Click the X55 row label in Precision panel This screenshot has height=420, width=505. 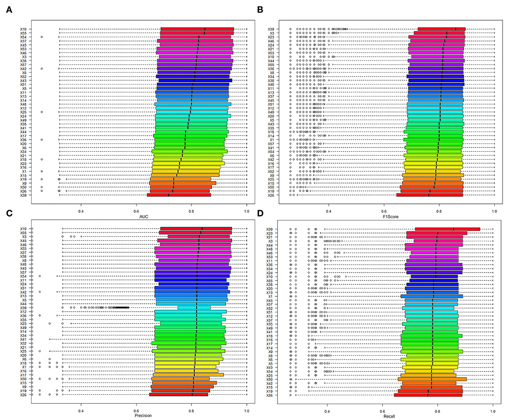[23, 233]
